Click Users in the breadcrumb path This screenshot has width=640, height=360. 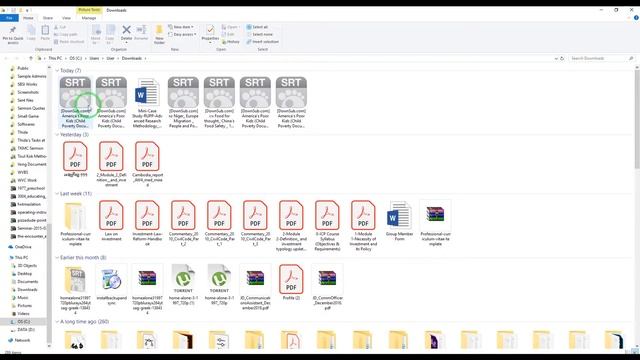coord(94,58)
